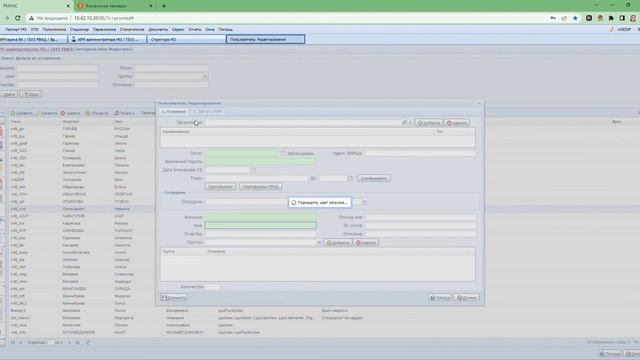Open a new browser tab
640x360 pixels.
click(x=164, y=6)
